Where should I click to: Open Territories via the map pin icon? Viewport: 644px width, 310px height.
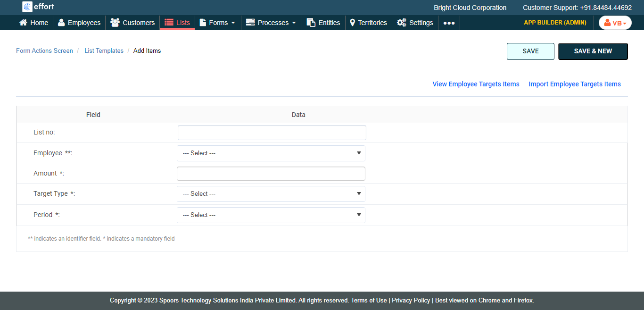(352, 23)
